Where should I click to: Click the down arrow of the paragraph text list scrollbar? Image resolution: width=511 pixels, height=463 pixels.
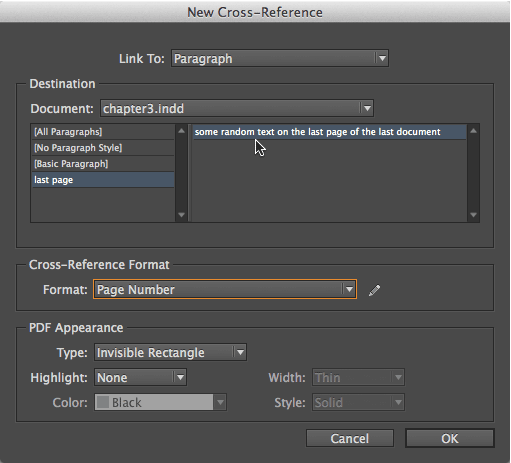473,215
